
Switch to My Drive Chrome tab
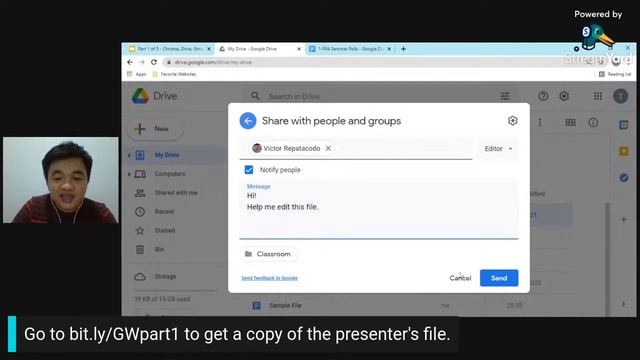pyautogui.click(x=260, y=49)
